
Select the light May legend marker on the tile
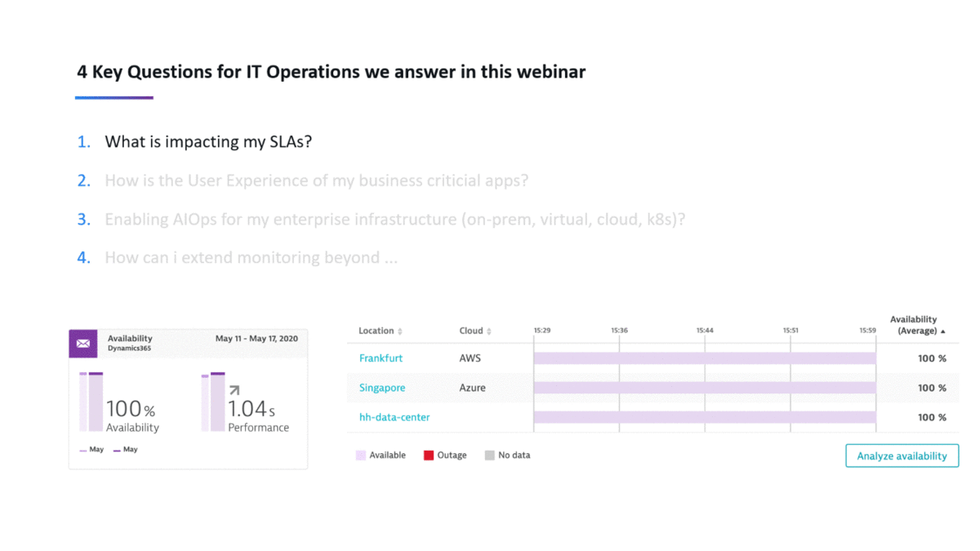click(82, 450)
